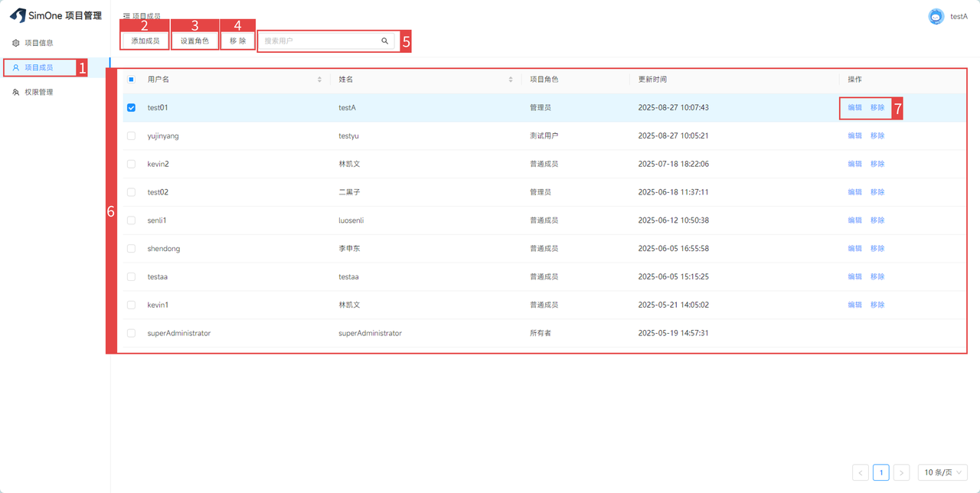This screenshot has width=980, height=493.
Task: Click the 设置角色 button
Action: coord(194,41)
